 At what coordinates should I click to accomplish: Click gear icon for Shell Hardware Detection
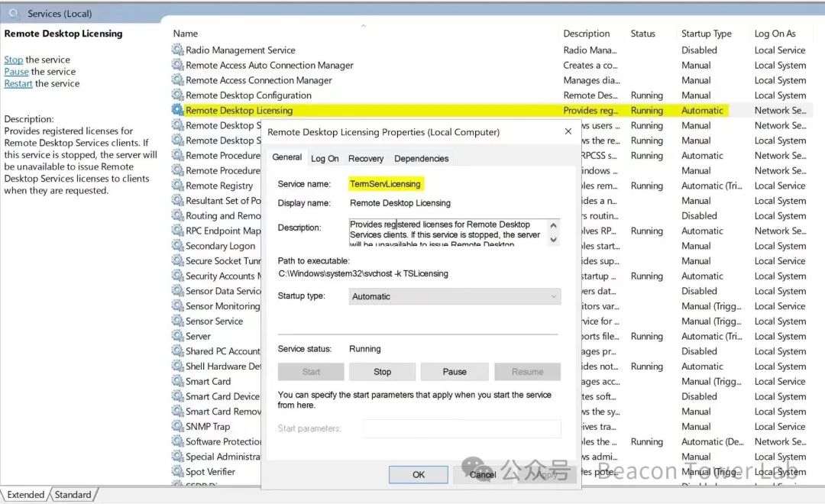pyautogui.click(x=177, y=366)
